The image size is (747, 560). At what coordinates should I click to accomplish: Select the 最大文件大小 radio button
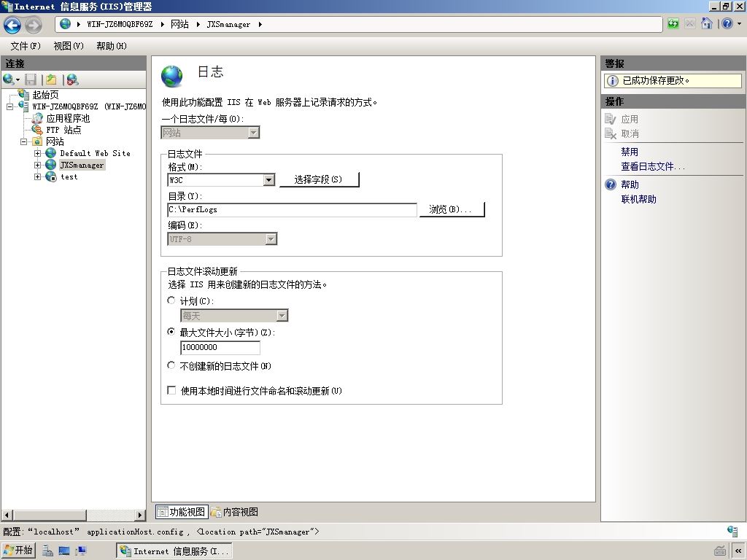171,332
